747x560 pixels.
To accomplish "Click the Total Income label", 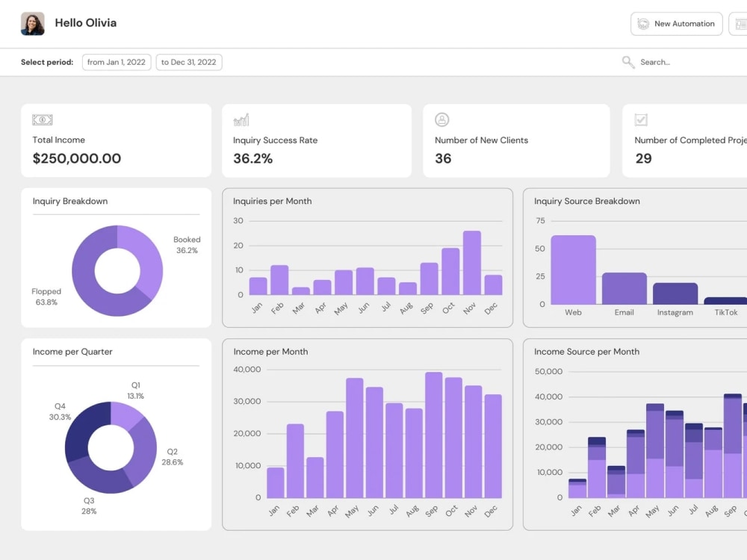I will point(58,140).
